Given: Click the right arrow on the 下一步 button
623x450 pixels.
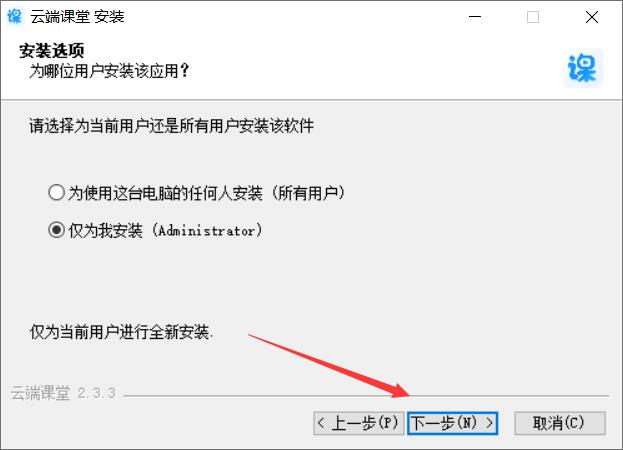Looking at the screenshot, I should [490, 423].
